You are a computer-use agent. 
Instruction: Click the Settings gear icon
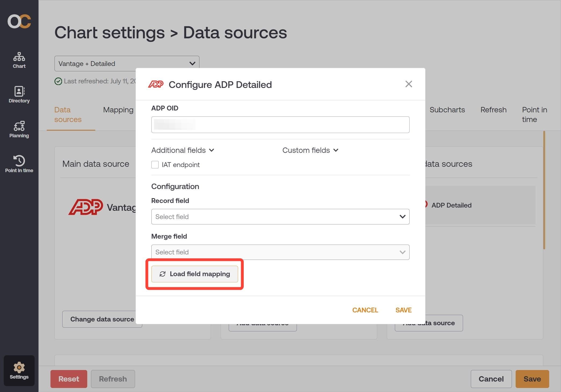tap(19, 367)
